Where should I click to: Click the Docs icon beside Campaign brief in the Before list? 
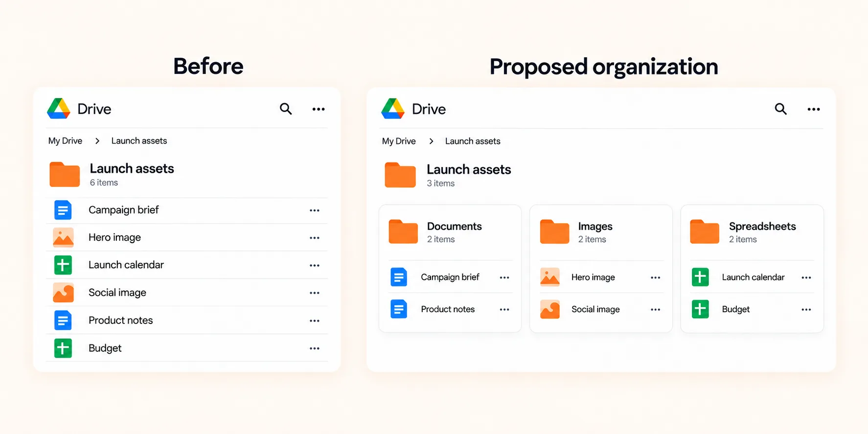click(x=63, y=210)
